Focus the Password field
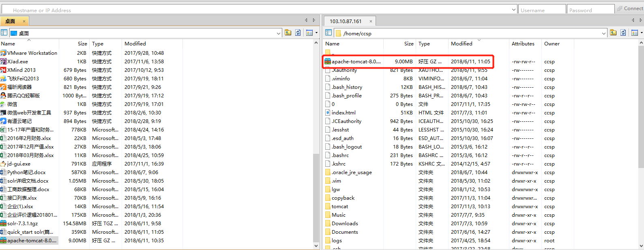The image size is (644, 250). click(590, 10)
